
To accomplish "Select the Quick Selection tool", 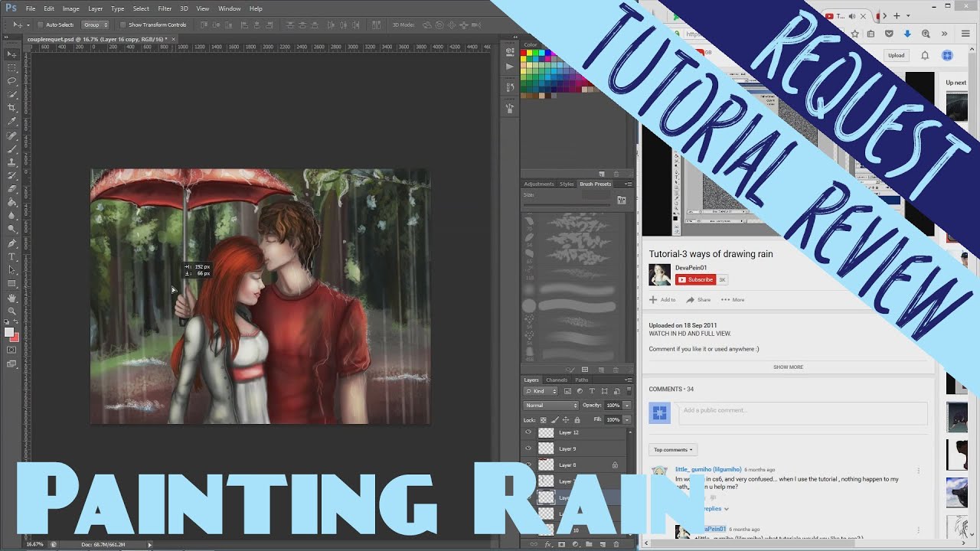I will pyautogui.click(x=11, y=94).
